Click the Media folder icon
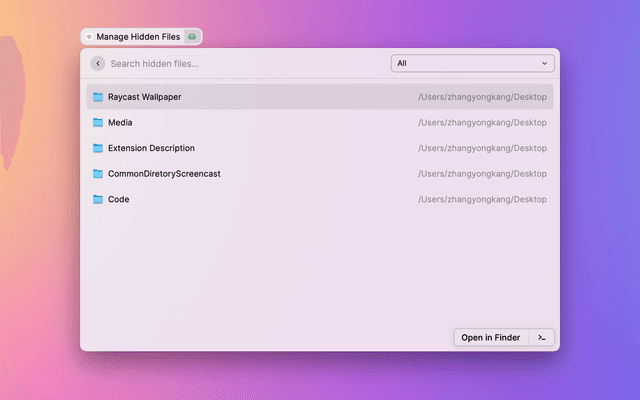This screenshot has width=640, height=400. pyautogui.click(x=98, y=123)
